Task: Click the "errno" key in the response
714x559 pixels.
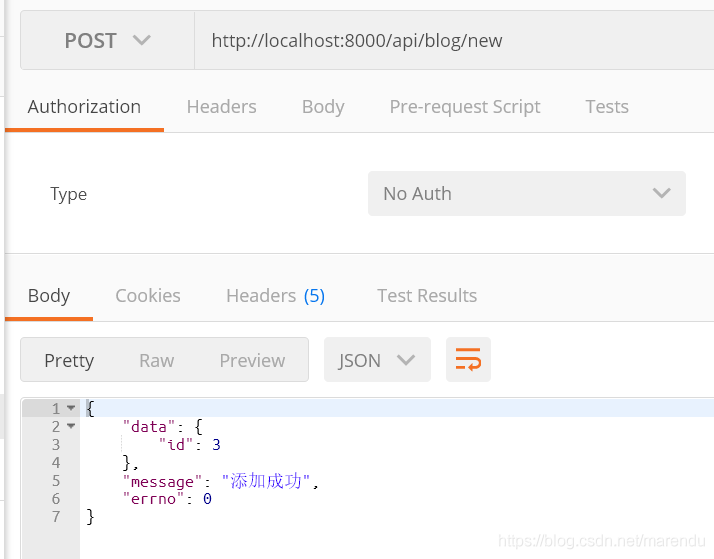Action: coord(153,499)
